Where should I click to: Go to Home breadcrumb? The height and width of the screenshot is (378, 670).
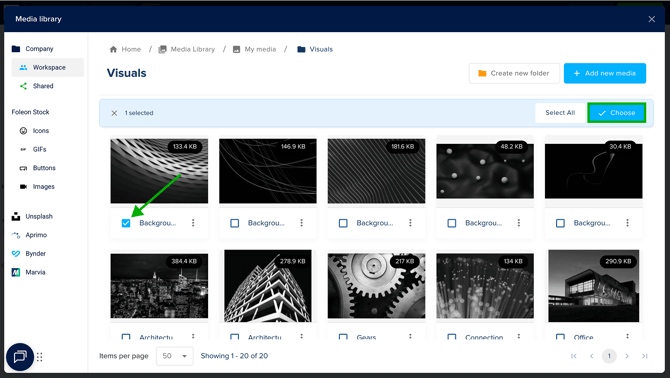(125, 49)
